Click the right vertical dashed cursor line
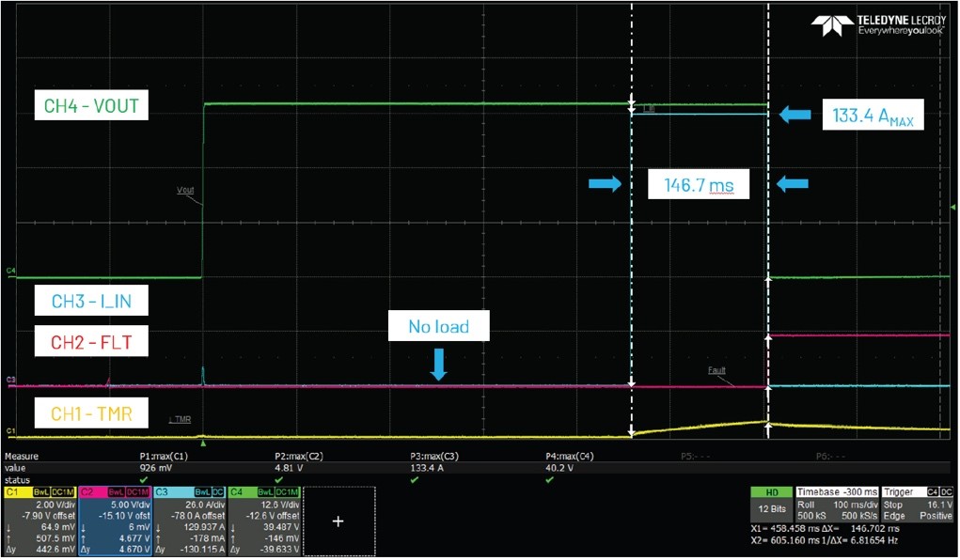Image resolution: width=960 pixels, height=560 pixels. click(x=768, y=235)
